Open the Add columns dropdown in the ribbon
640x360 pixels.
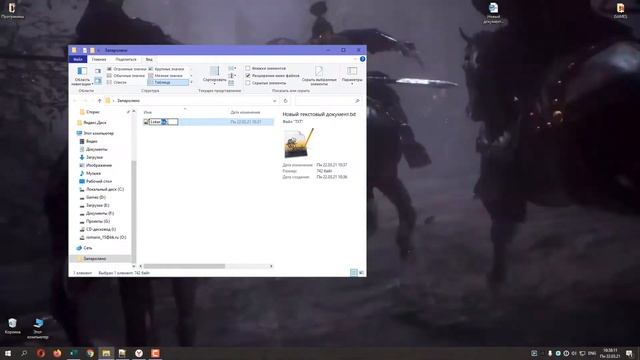click(232, 76)
